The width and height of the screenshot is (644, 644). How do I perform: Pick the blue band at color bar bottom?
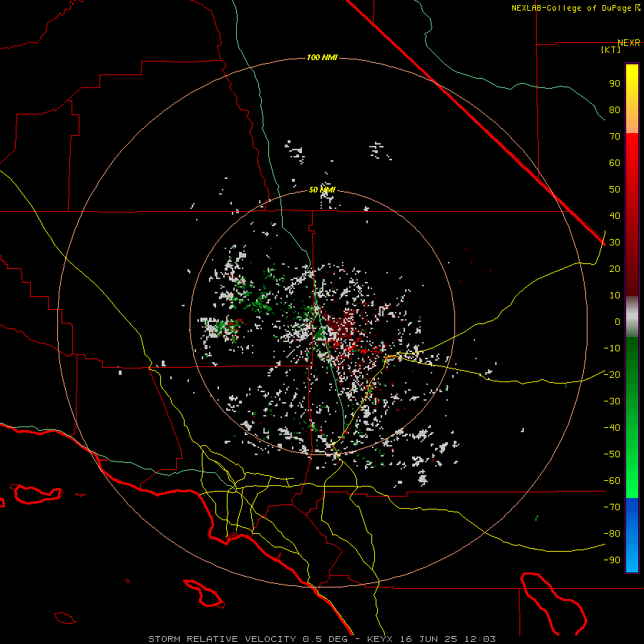click(x=632, y=535)
